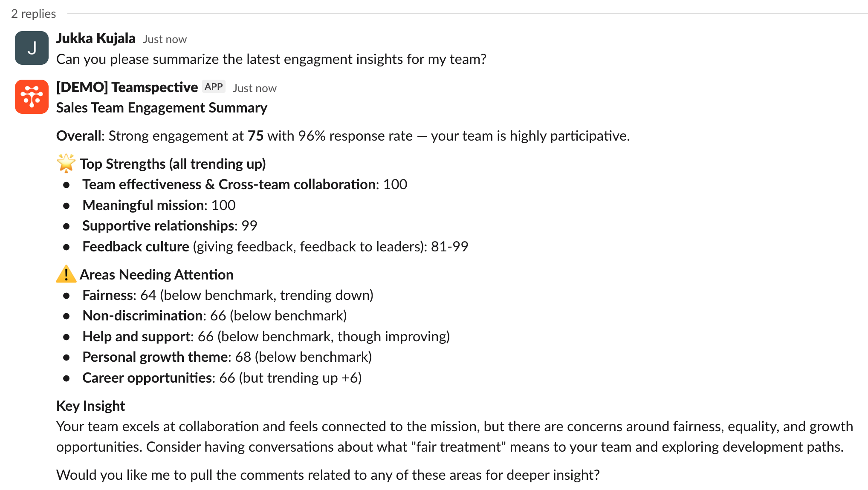868x490 pixels.
Task: Click the Key Insight heading
Action: [x=90, y=406]
